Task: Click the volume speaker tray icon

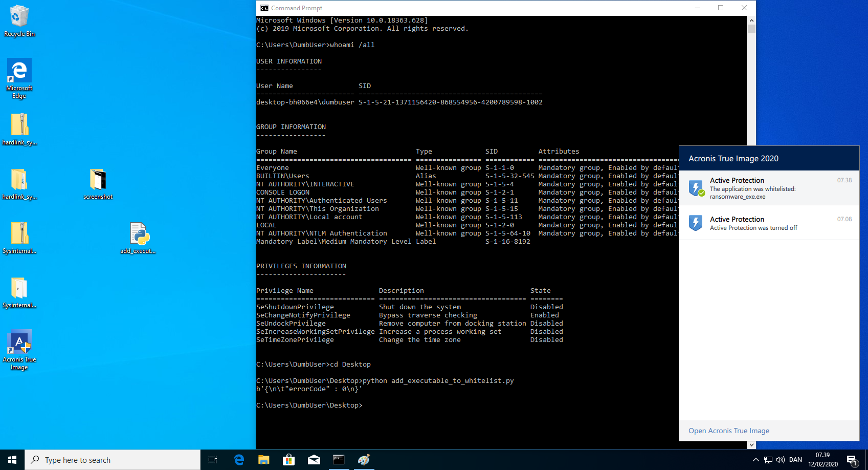Action: click(x=780, y=460)
